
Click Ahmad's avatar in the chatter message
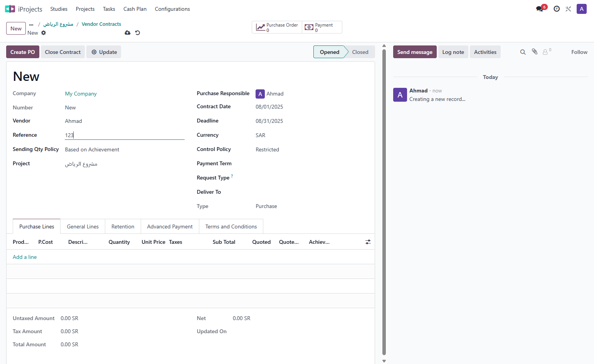(400, 95)
